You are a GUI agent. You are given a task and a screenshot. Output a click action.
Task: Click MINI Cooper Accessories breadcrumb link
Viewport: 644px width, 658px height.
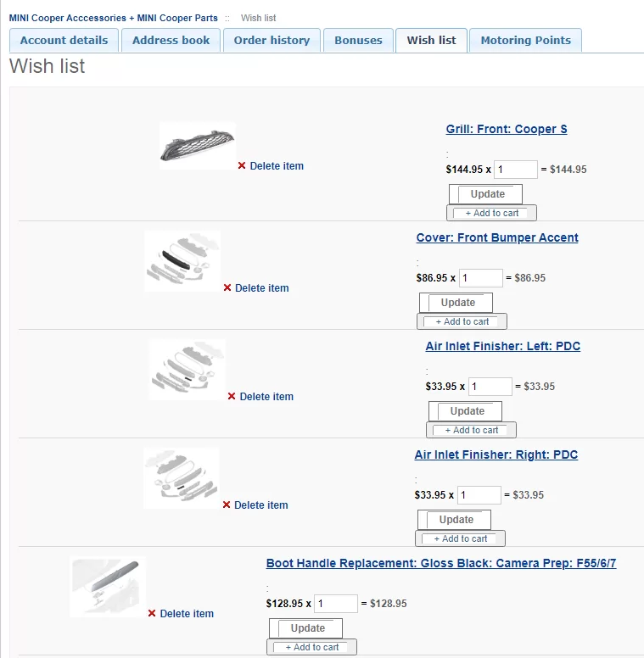pyautogui.click(x=113, y=18)
